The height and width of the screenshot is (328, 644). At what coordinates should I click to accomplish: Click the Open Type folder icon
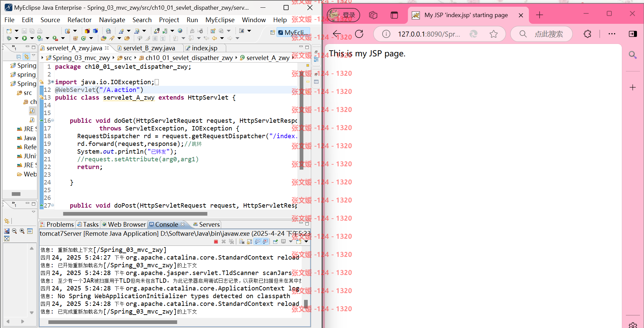click(103, 38)
